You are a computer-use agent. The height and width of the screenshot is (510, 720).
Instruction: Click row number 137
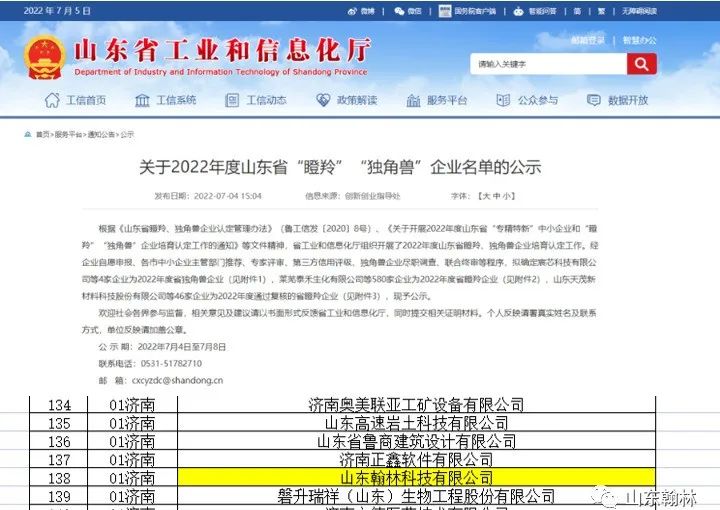(x=59, y=460)
